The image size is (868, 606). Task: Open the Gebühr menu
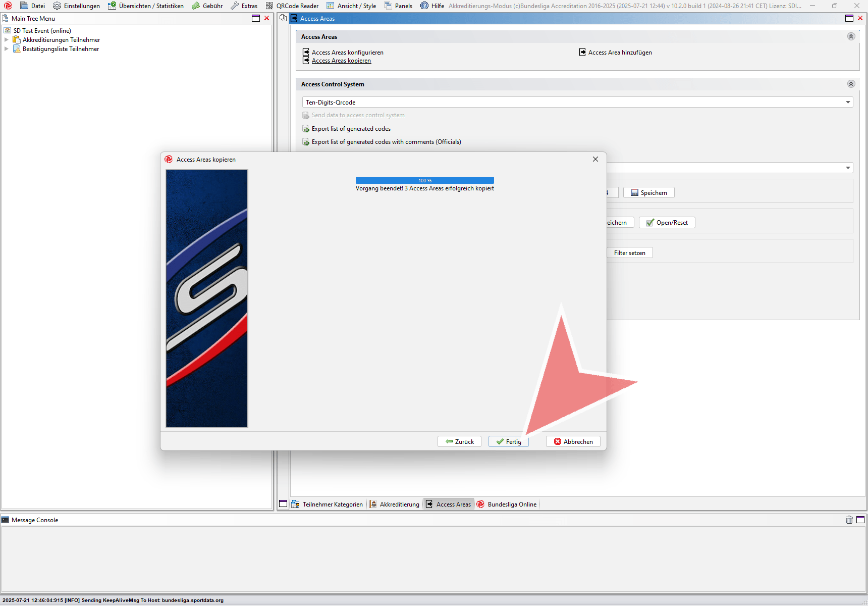click(x=207, y=6)
